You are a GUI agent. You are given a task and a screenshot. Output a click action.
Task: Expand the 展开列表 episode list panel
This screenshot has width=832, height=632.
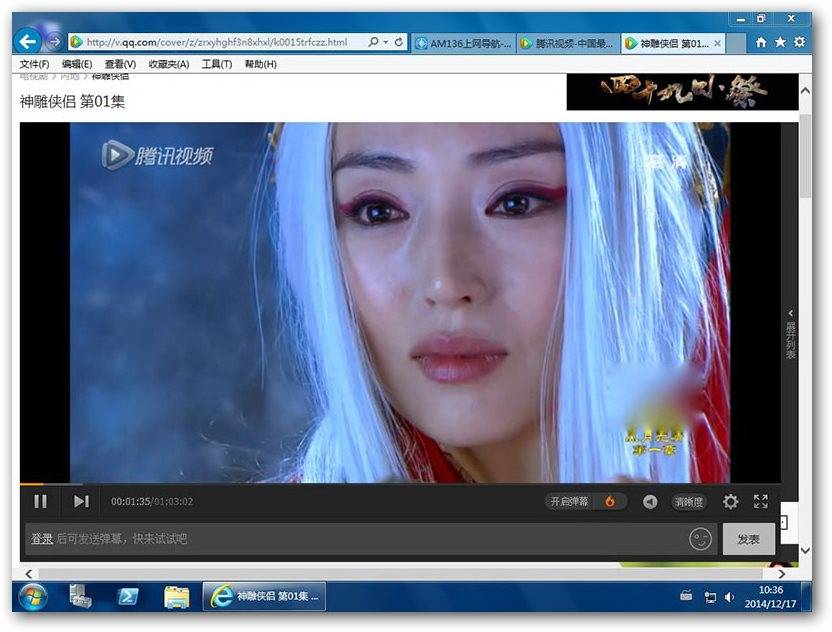tap(790, 334)
